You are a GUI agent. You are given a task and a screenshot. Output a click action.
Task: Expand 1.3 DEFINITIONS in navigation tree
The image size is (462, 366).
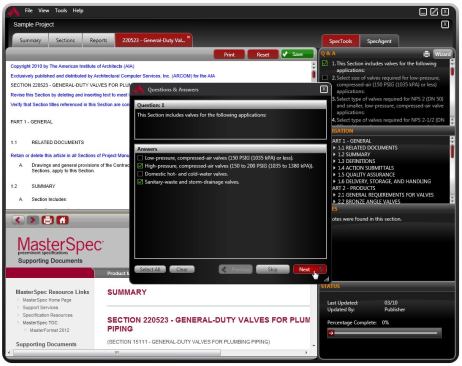click(x=334, y=161)
